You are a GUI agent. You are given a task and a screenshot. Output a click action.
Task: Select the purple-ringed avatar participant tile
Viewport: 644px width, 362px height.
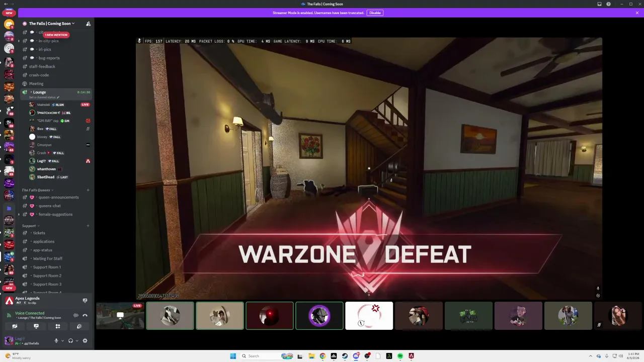pos(319,316)
